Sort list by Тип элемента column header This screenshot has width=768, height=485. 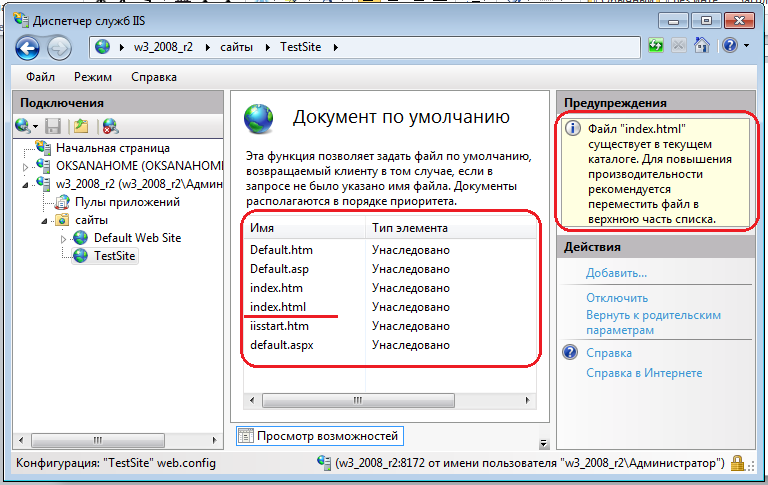[x=451, y=228]
